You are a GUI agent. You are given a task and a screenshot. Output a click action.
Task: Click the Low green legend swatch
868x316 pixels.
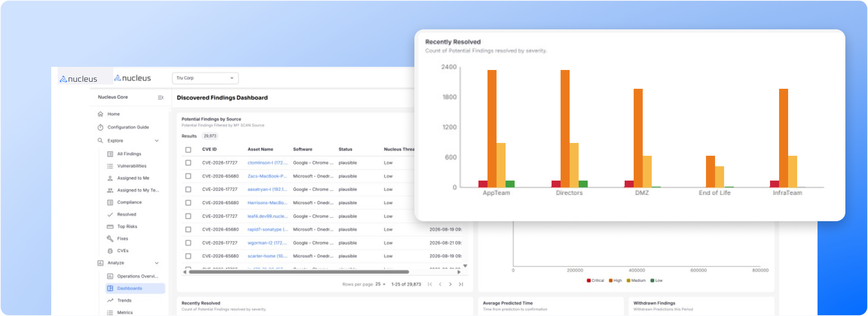point(652,281)
